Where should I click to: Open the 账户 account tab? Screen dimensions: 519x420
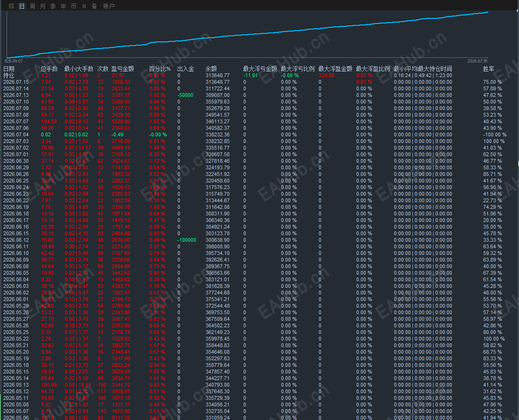point(109,6)
